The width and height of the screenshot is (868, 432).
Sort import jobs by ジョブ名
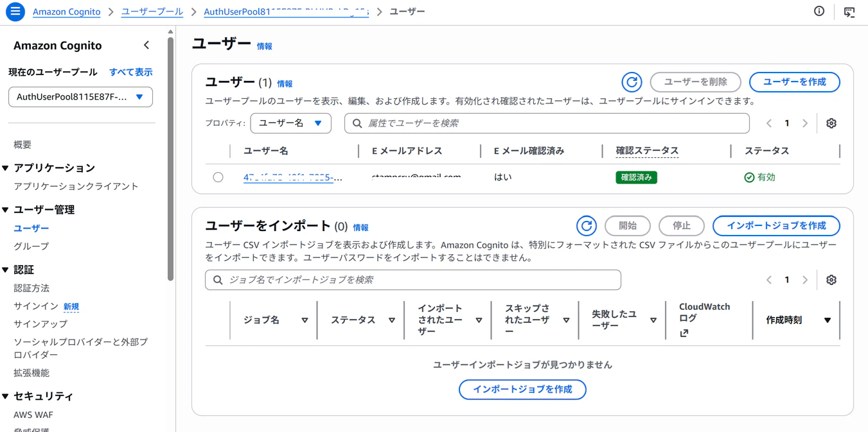pos(305,320)
